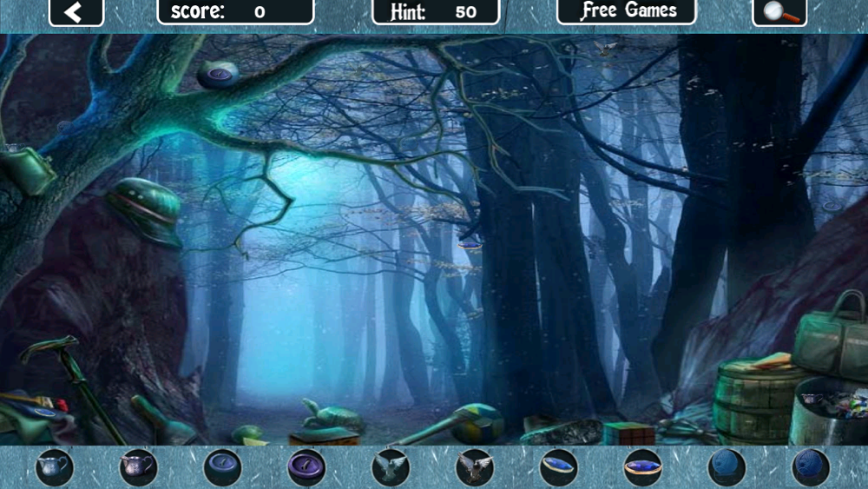Image resolution: width=868 pixels, height=489 pixels.
Task: Check the score counter box
Action: tap(236, 11)
